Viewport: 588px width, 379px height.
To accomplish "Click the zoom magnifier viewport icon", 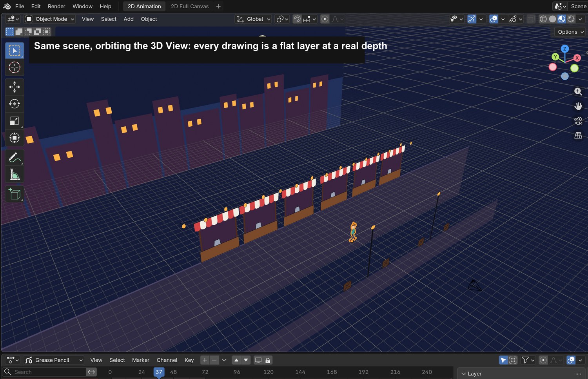I will [x=578, y=91].
